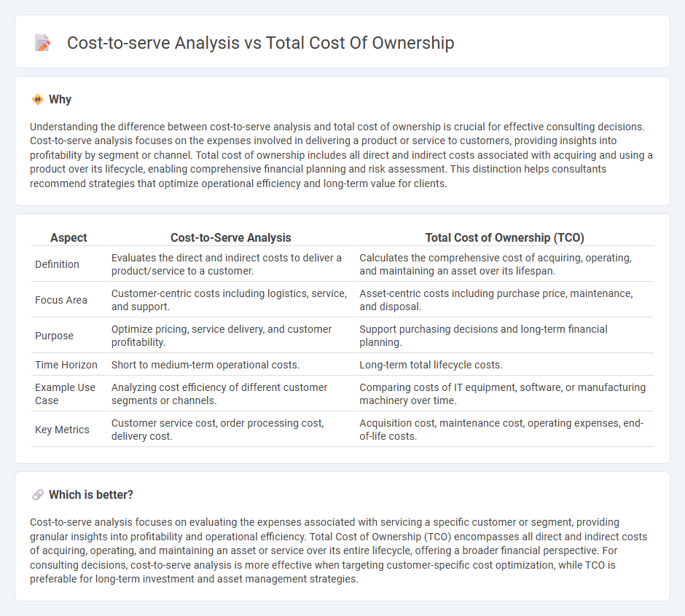The height and width of the screenshot is (616, 685).
Task: Select the Focus Area row label
Action: pos(61,301)
